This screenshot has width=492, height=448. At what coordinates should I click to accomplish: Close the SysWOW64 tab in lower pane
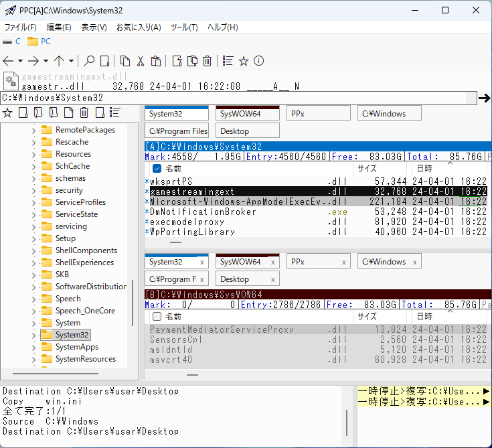(273, 262)
